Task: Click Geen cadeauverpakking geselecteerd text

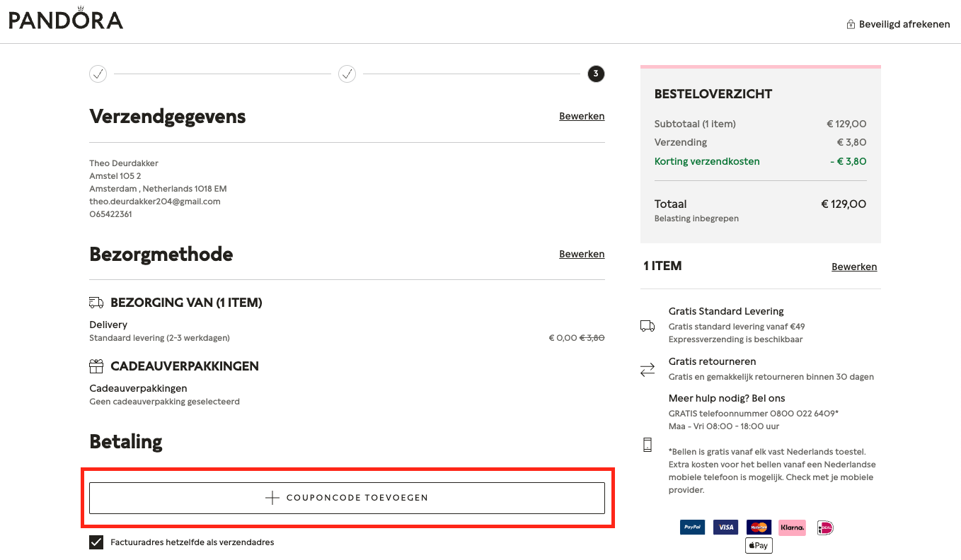Action: click(x=164, y=402)
